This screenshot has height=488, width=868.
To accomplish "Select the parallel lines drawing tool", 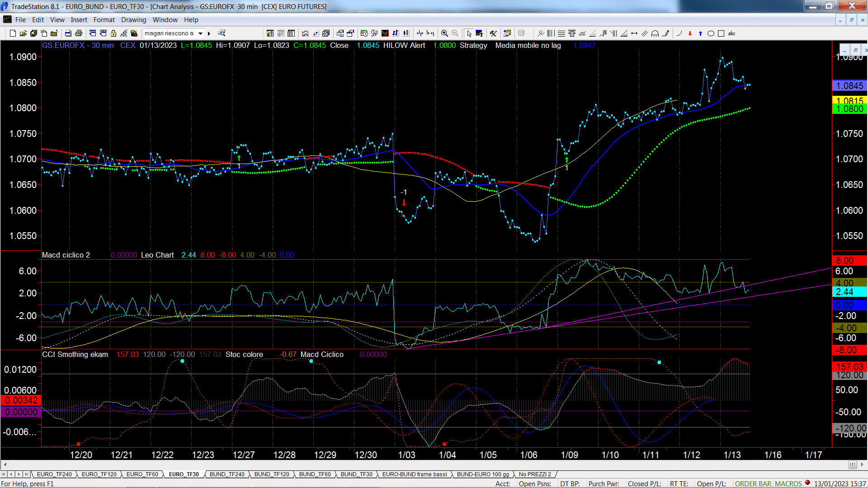I will pos(645,33).
